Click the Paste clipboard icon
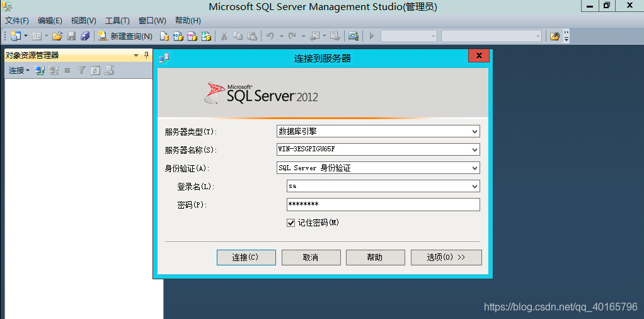644x319 pixels. 252,36
